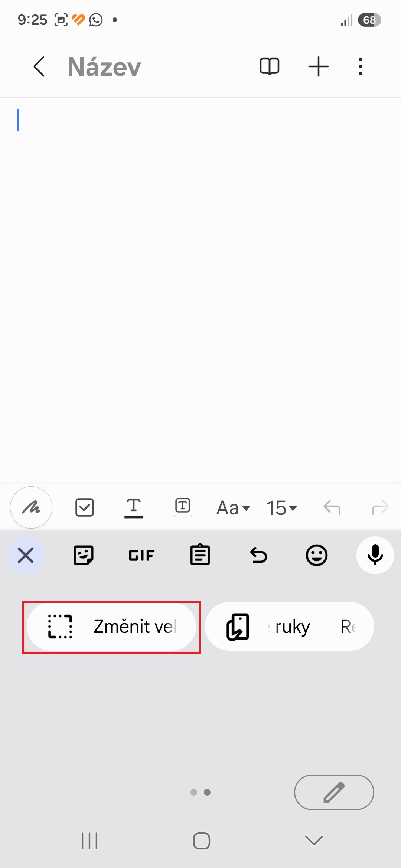Go back with the arrow beside Název
This screenshot has height=868, width=401.
39,67
